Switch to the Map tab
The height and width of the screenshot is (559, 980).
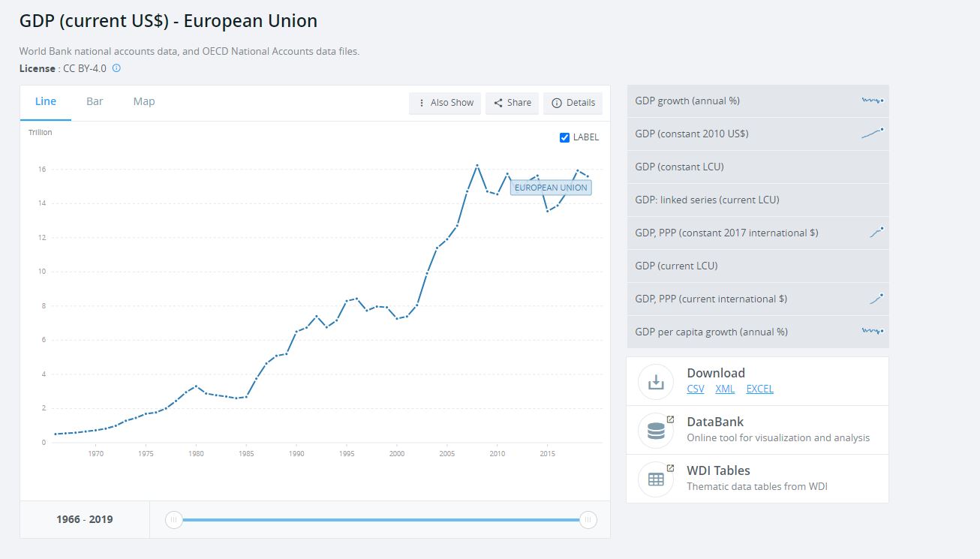[144, 101]
